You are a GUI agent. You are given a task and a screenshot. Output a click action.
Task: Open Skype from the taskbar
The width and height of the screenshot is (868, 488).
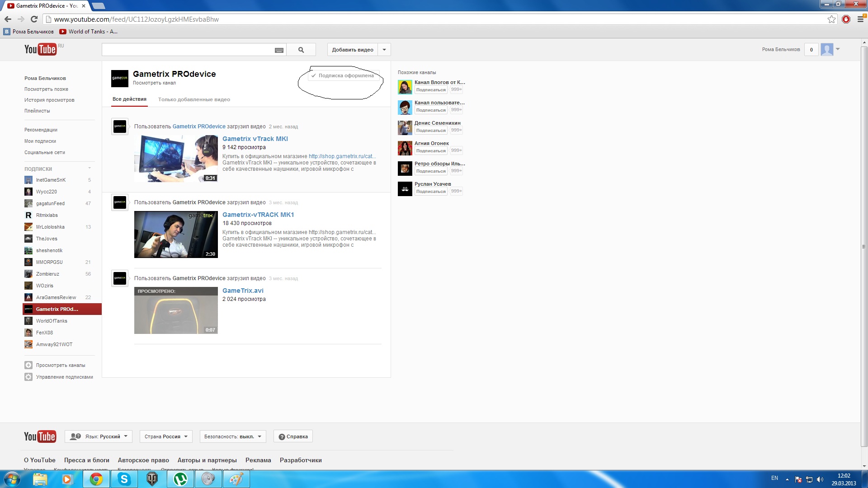pos(124,479)
